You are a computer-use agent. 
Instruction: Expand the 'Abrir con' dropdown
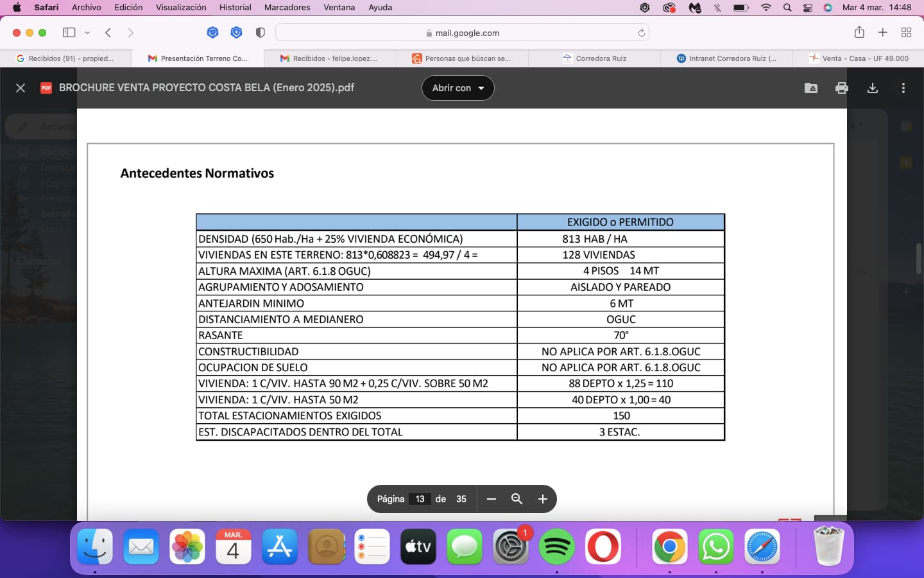458,88
